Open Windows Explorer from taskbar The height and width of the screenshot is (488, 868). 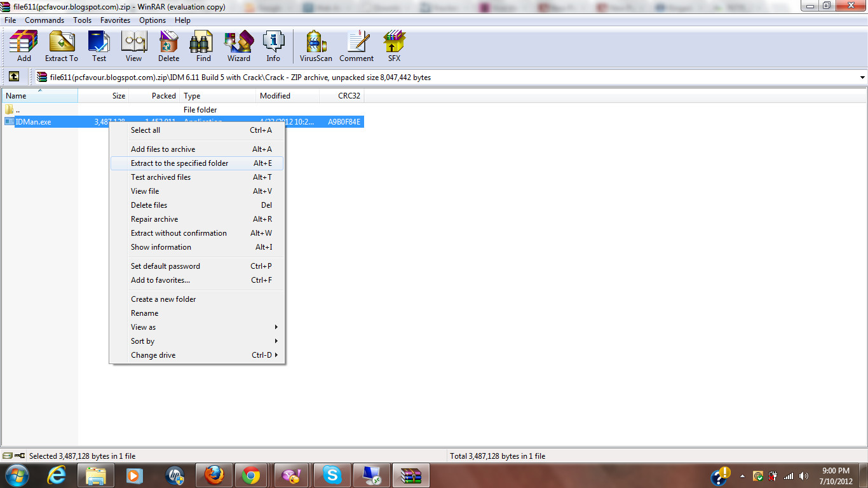click(x=96, y=475)
